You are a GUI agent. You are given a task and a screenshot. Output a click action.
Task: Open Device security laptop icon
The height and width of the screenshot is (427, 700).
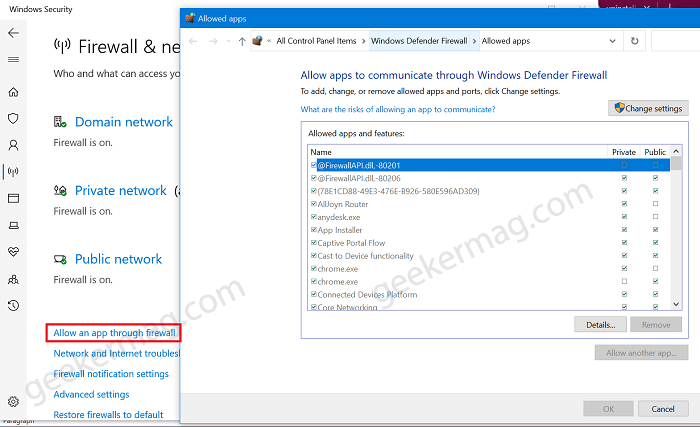click(13, 225)
